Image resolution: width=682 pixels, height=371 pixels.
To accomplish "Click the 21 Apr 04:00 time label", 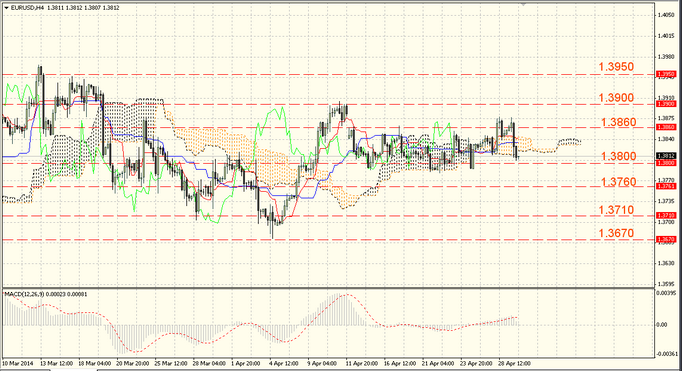I will pos(438,363).
